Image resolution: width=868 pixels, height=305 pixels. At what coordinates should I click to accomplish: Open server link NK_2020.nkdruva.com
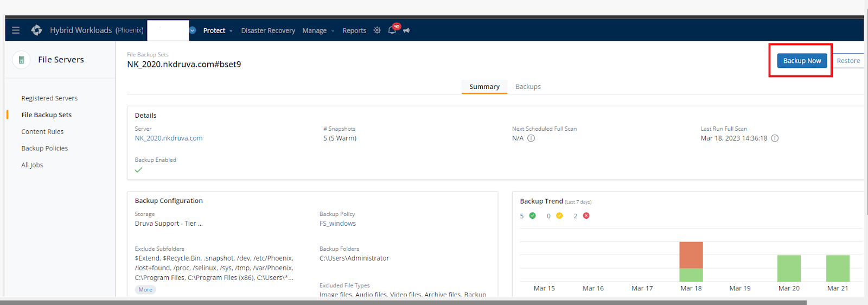[169, 138]
